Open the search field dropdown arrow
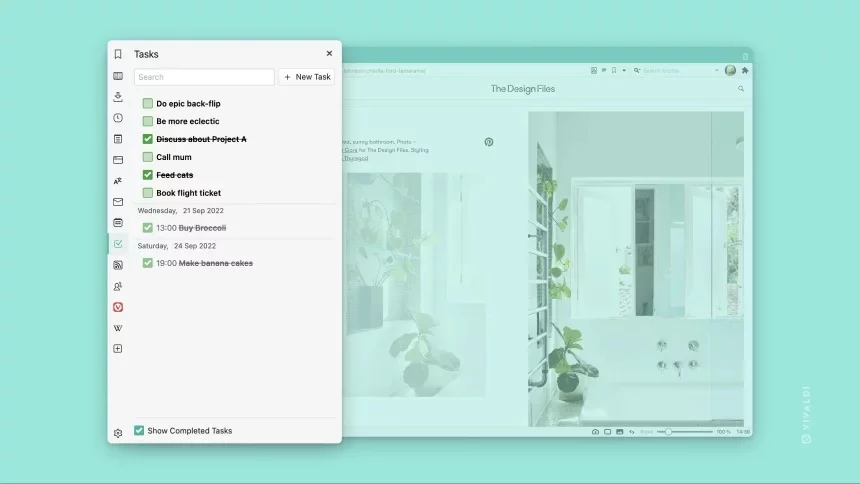The image size is (860, 484). pyautogui.click(x=716, y=71)
